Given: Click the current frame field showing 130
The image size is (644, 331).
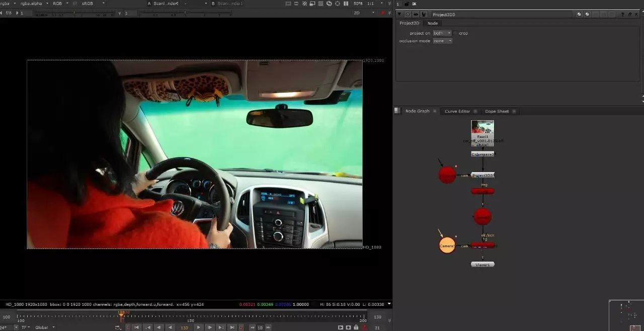Looking at the screenshot, I should coord(184,327).
